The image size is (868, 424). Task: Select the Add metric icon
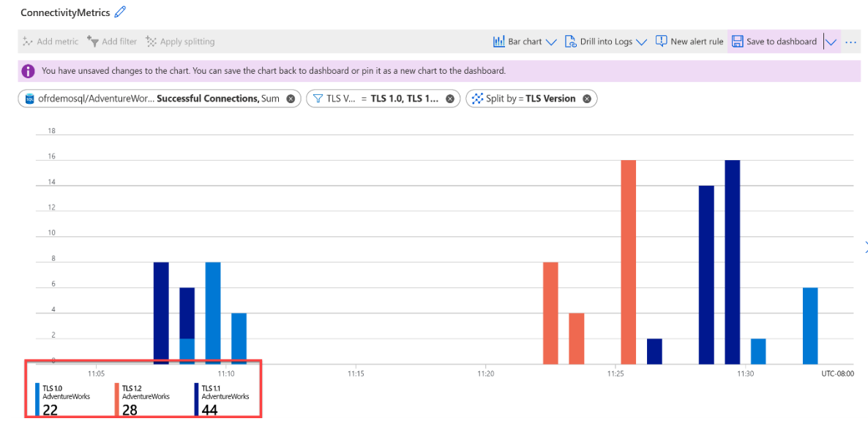tap(26, 41)
